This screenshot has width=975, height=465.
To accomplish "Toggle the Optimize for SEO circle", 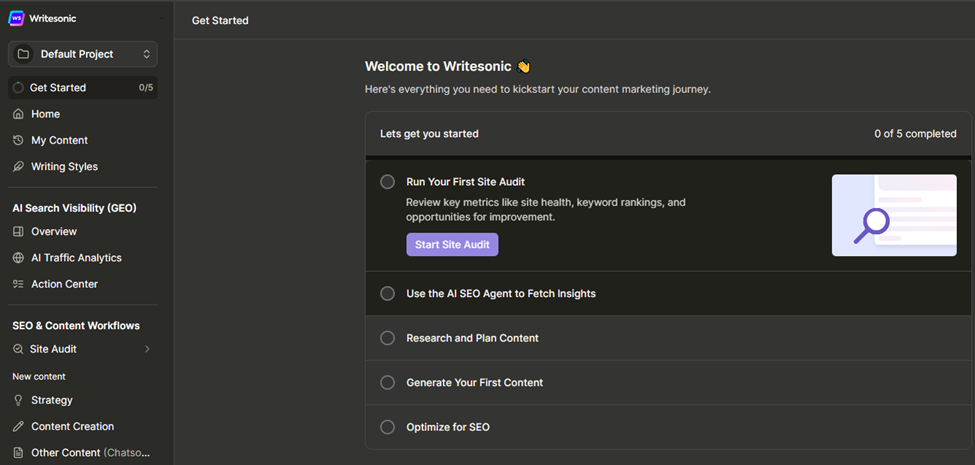I will [x=387, y=427].
